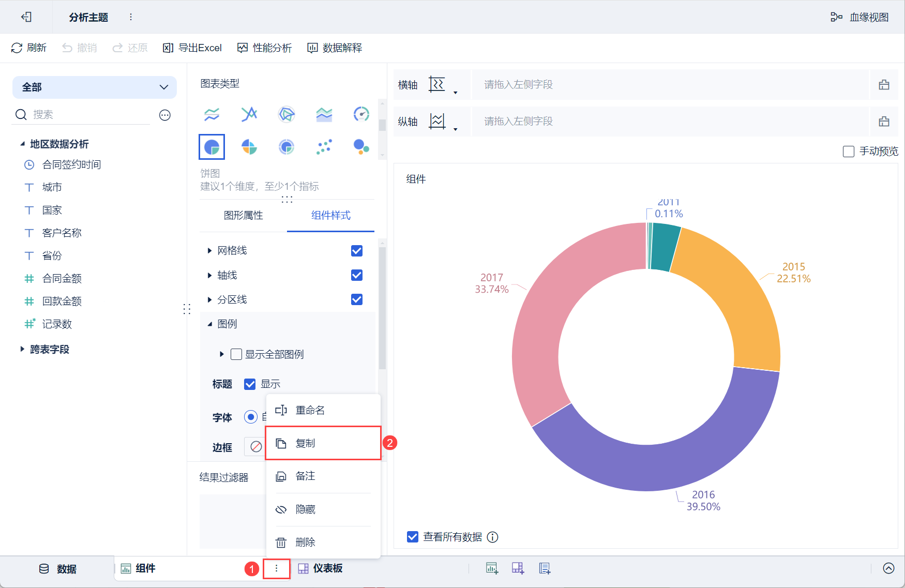
Task: Switch to the 图形属性 tab
Action: tap(243, 215)
